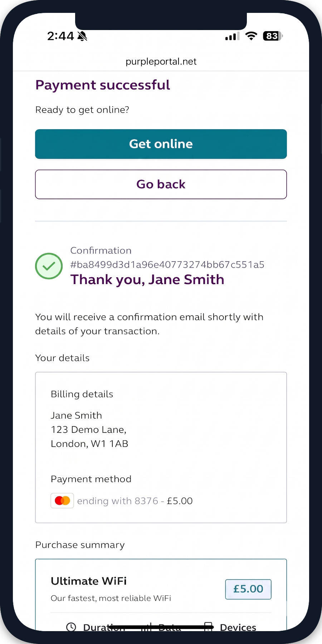This screenshot has height=644, width=322.
Task: Tap the £5.00 price badge
Action: pos(248,589)
